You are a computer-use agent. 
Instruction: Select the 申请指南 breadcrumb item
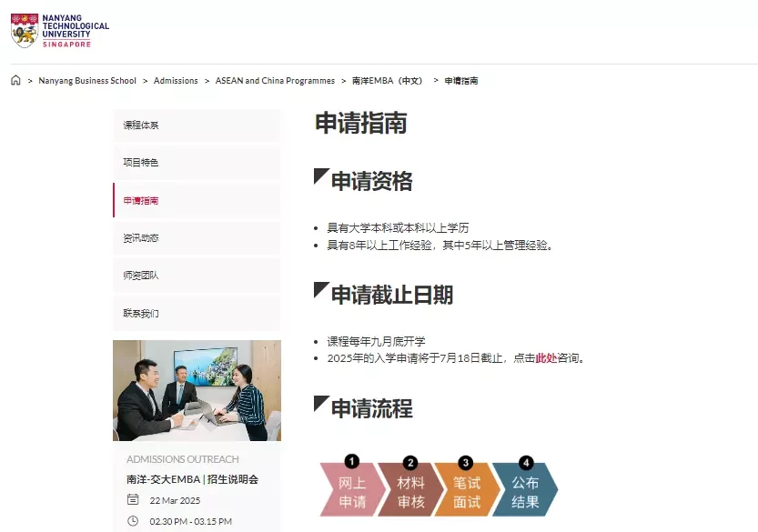[461, 81]
